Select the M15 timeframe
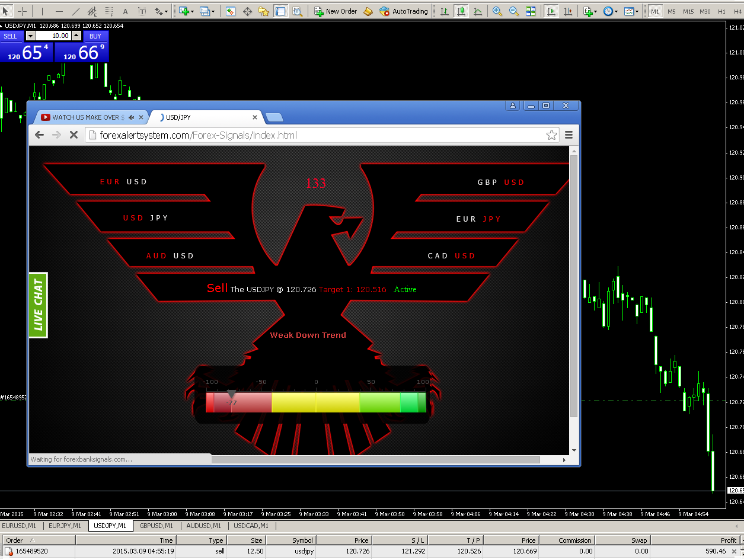The height and width of the screenshot is (560, 744). 688,11
